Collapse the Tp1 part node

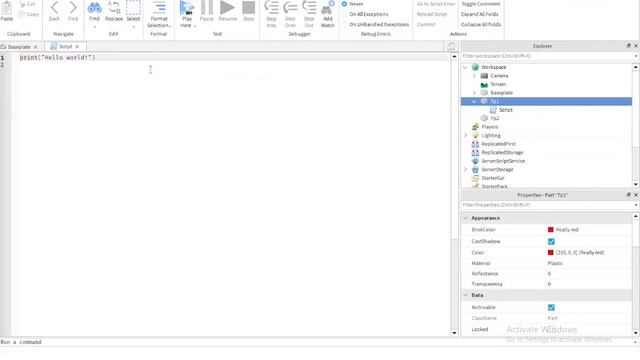point(474,101)
